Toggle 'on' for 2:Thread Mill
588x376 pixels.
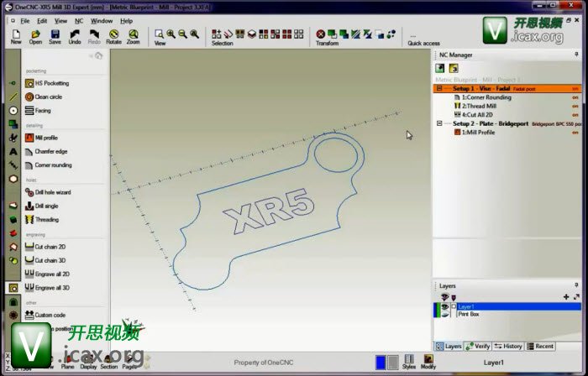click(x=575, y=106)
